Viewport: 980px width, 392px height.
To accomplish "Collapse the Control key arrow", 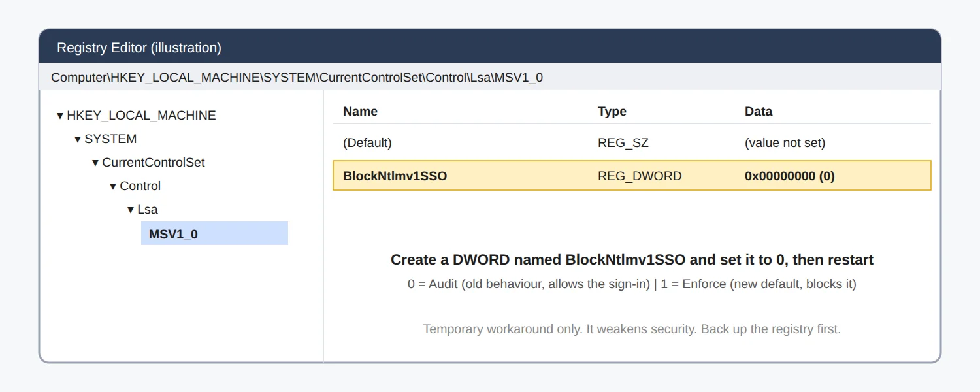I will [113, 187].
